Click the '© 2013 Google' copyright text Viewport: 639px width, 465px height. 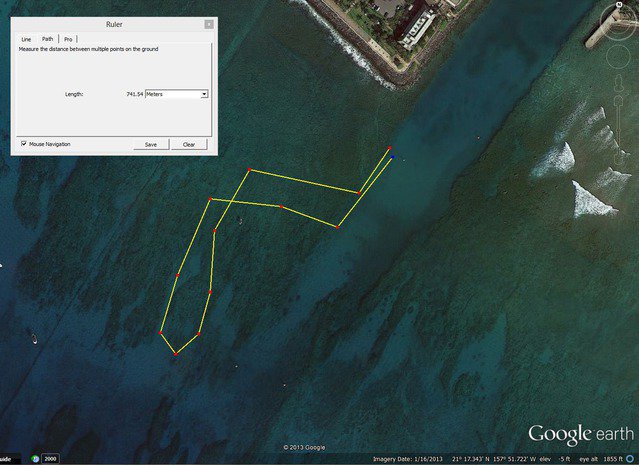coord(304,447)
